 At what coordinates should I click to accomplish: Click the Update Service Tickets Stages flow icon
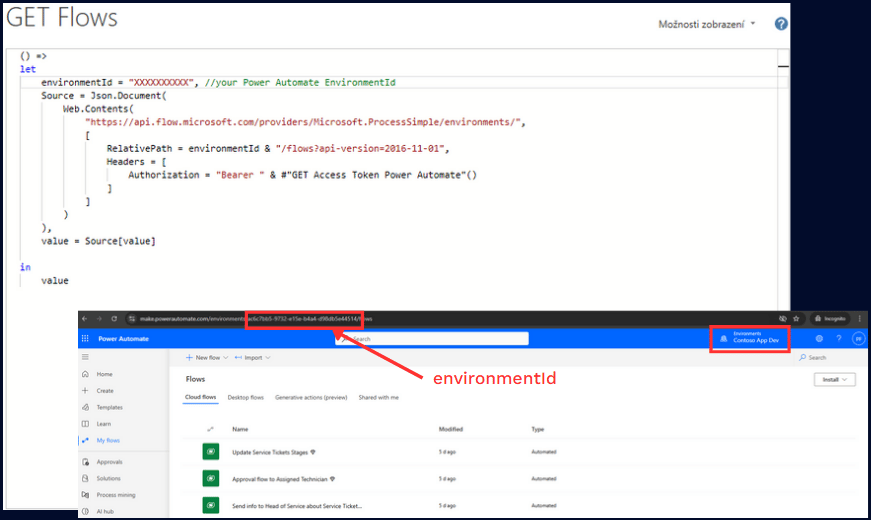click(x=211, y=452)
